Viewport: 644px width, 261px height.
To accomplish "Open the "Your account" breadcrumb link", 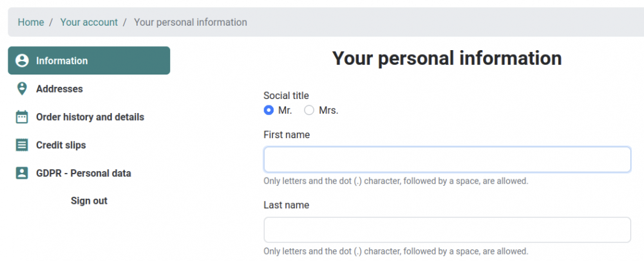I will point(89,22).
